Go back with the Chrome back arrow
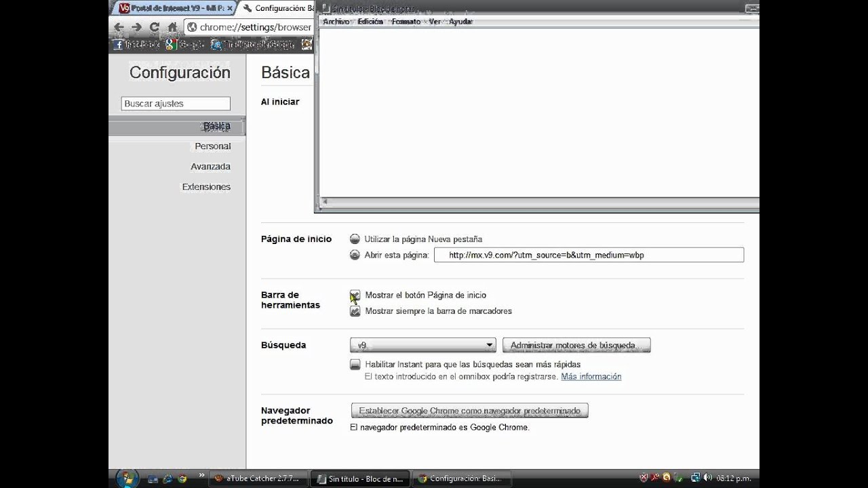The width and height of the screenshot is (868, 488). tap(119, 27)
